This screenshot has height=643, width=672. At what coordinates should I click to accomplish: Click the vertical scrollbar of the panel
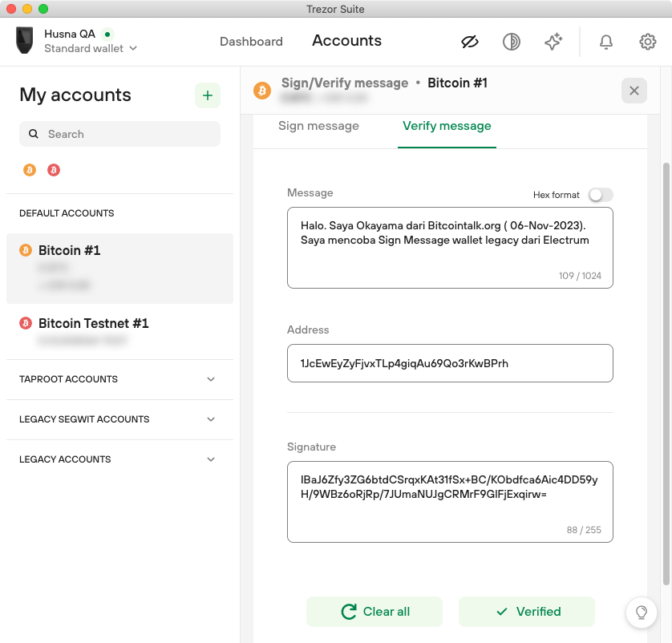coord(666,374)
